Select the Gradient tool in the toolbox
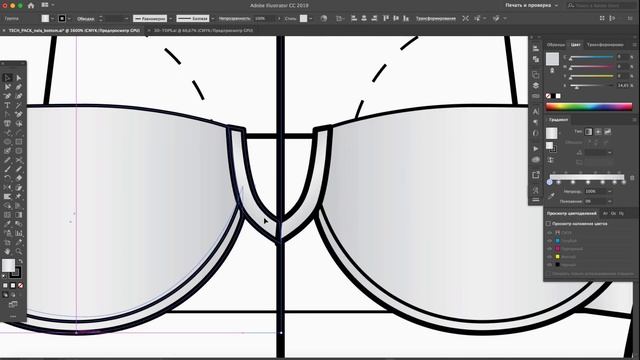The height and width of the screenshot is (360, 640). (19, 215)
